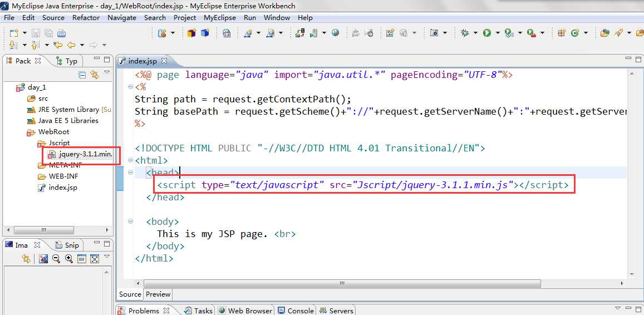Open the Project menu
Image resolution: width=644 pixels, height=315 pixels.
coord(185,18)
